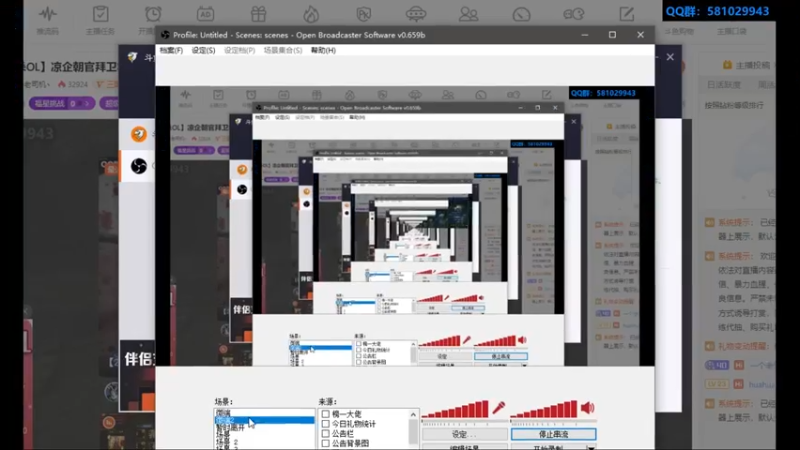Open the 档案(F) menu in OBS
The image size is (800, 450).
point(171,51)
